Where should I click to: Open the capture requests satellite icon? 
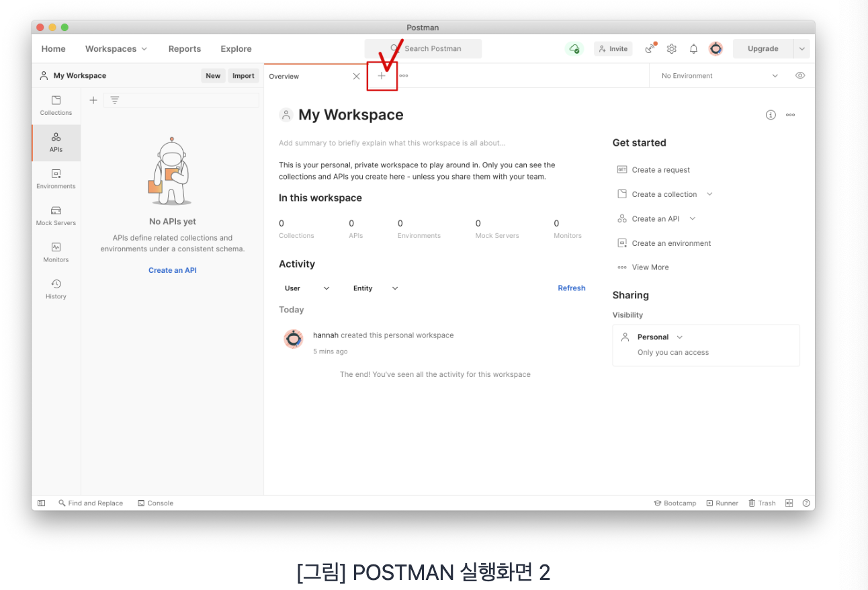650,48
